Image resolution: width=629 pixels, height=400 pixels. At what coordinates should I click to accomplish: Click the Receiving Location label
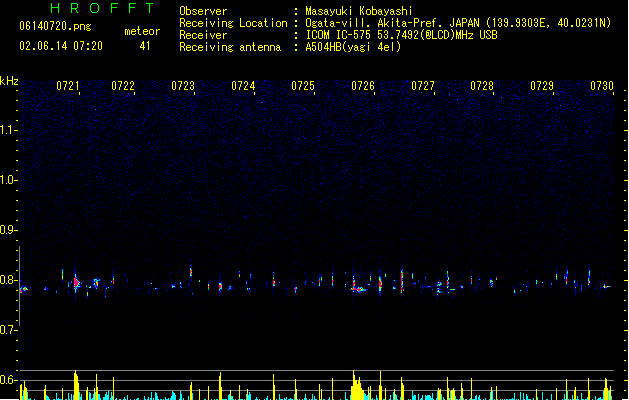pyautogui.click(x=233, y=23)
